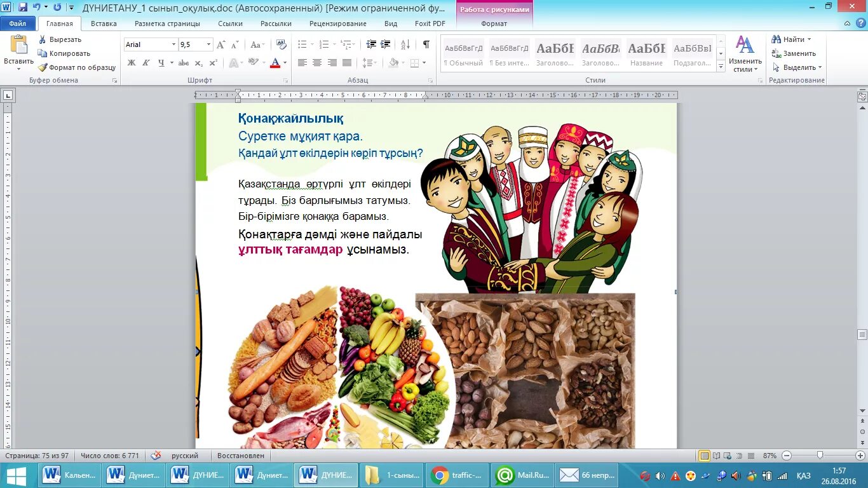Switch to the Вставка tab
This screenshot has height=488, width=868.
pyautogui.click(x=104, y=24)
